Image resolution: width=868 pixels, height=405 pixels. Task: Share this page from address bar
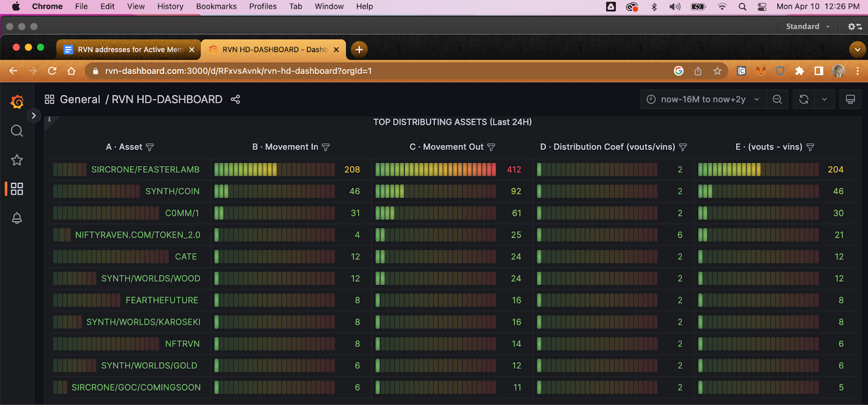click(698, 71)
